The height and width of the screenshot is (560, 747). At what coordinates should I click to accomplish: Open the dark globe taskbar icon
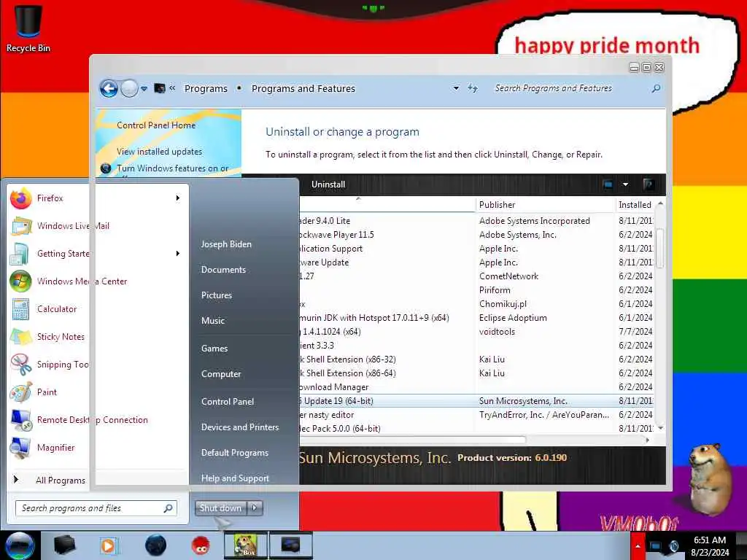[x=155, y=545]
